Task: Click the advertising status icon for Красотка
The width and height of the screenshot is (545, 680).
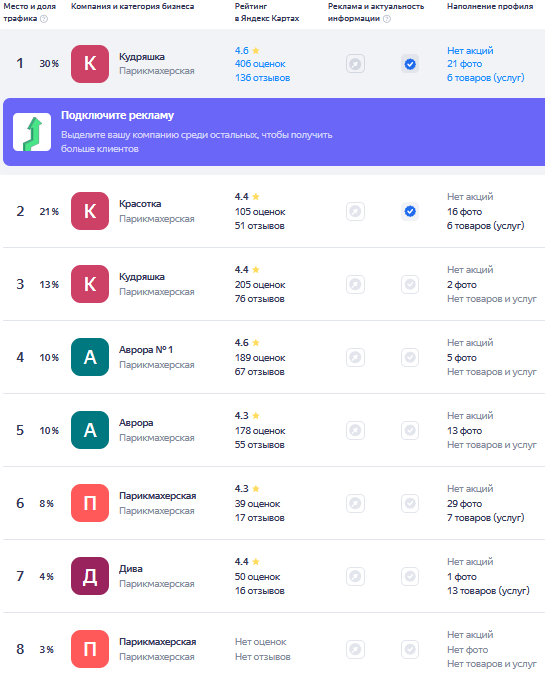Action: click(355, 212)
